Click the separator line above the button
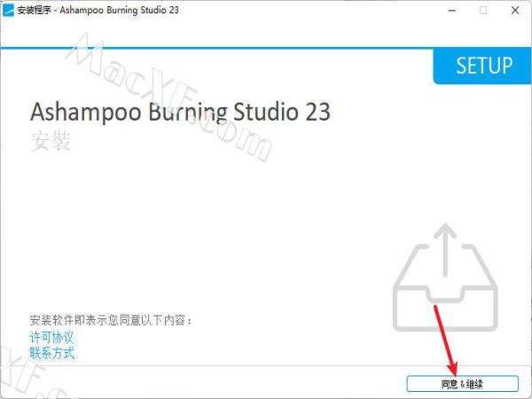The width and height of the screenshot is (532, 399). [x=266, y=365]
